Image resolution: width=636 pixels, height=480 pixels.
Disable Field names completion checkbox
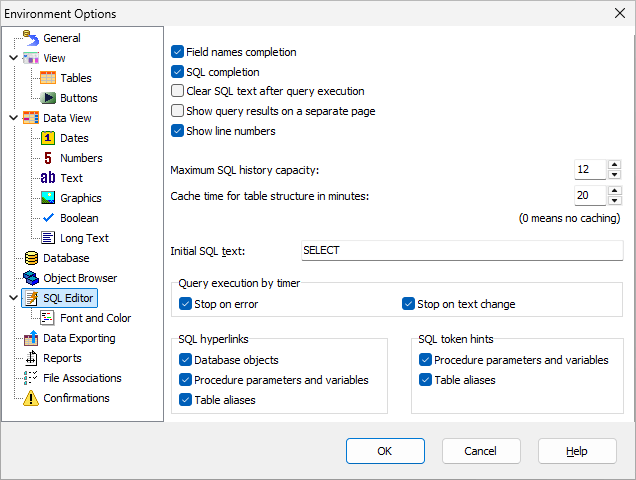click(x=177, y=51)
